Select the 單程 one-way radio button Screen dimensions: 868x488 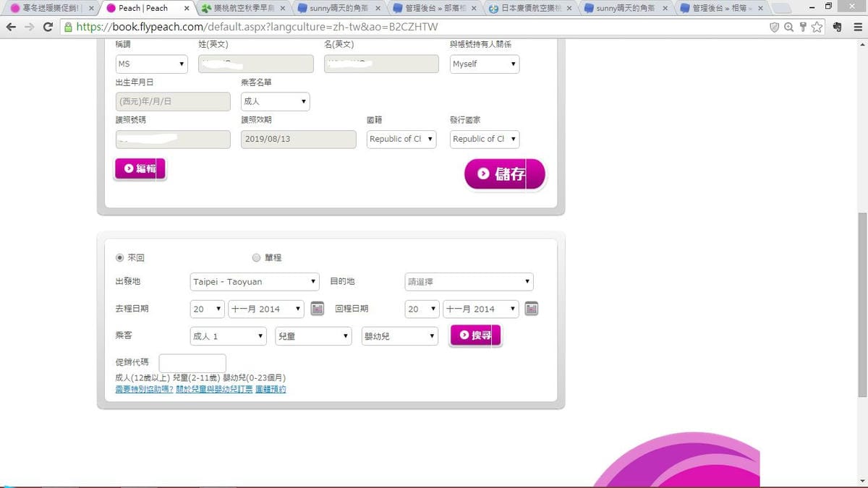point(256,257)
